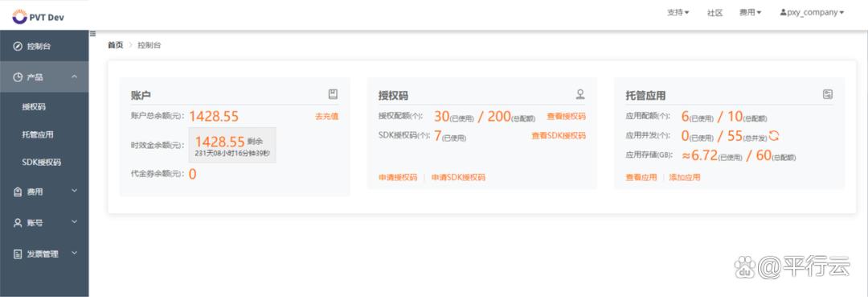Click the 申请SDK授权码 link
Screen dimensions: 868x297
coord(458,178)
